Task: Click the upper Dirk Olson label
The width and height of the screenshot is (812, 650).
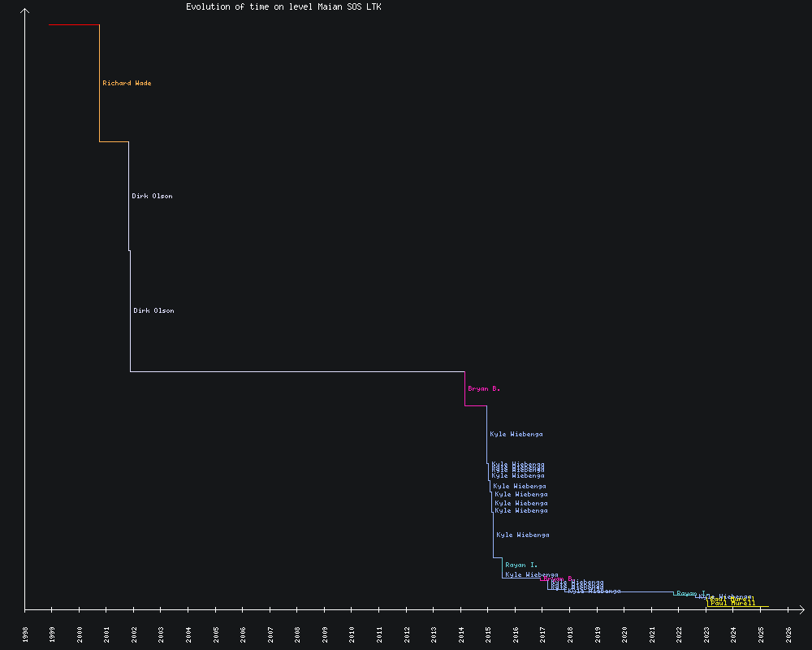Action: point(152,197)
